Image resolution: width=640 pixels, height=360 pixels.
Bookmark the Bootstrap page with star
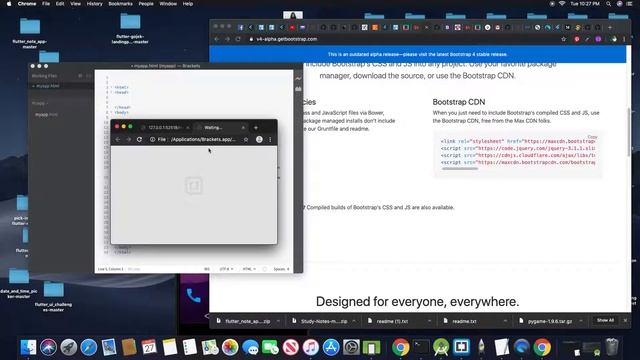564,39
